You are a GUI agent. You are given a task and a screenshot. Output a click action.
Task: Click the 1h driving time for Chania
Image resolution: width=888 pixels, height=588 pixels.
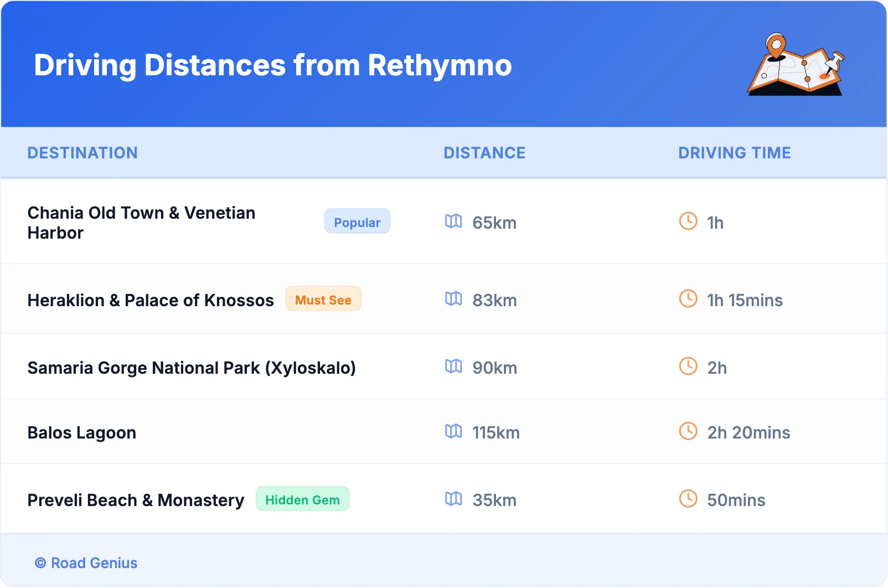coord(715,223)
